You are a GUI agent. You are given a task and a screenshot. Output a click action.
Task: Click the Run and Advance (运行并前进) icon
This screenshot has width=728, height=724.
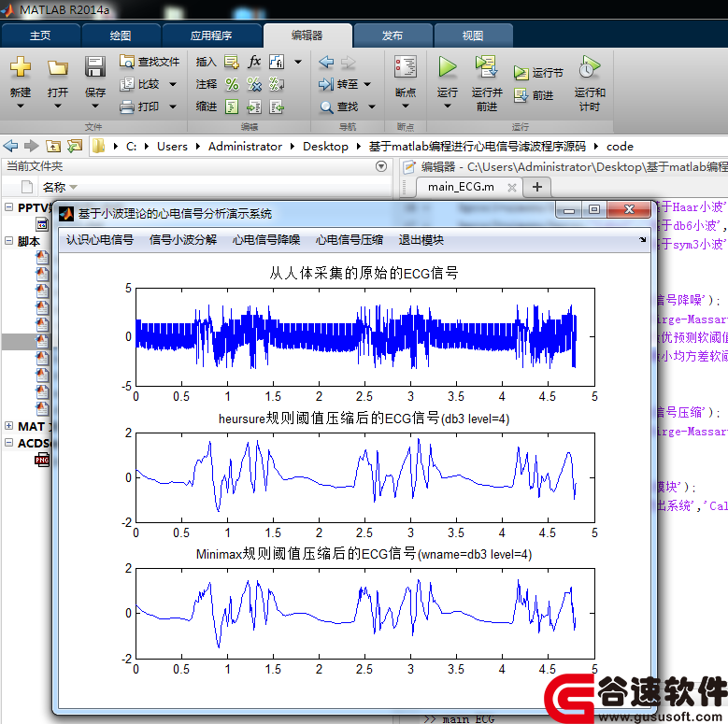487,67
